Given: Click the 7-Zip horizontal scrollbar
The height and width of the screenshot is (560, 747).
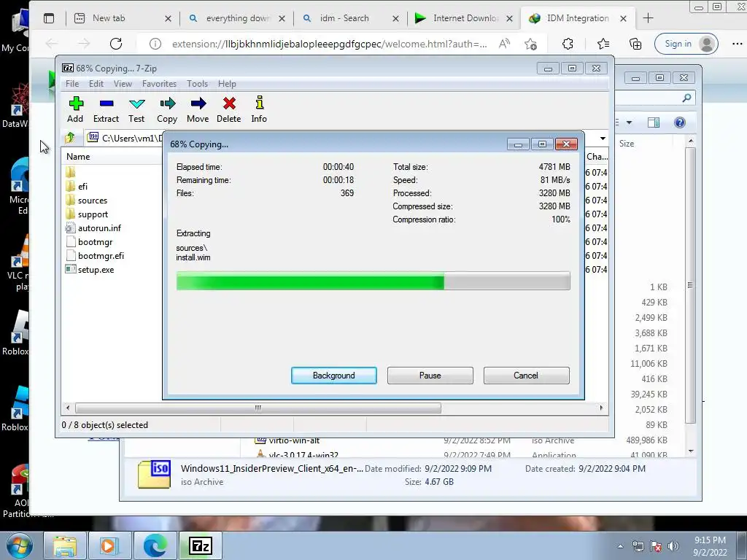Looking at the screenshot, I should (258, 408).
